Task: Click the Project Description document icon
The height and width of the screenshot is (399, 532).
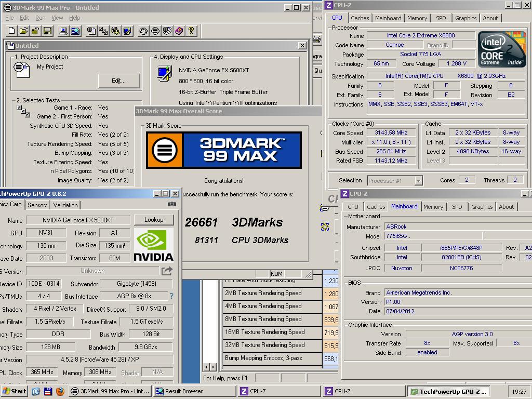Action: [21, 70]
